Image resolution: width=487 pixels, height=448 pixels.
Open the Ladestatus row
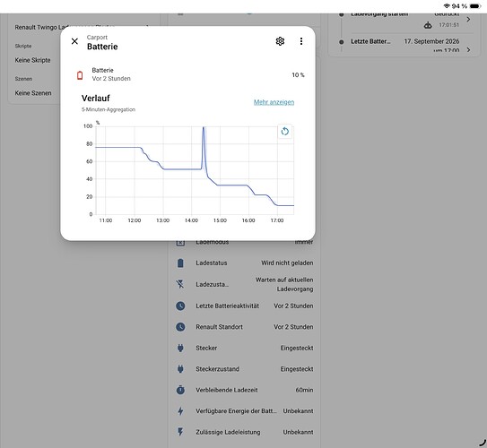point(244,263)
